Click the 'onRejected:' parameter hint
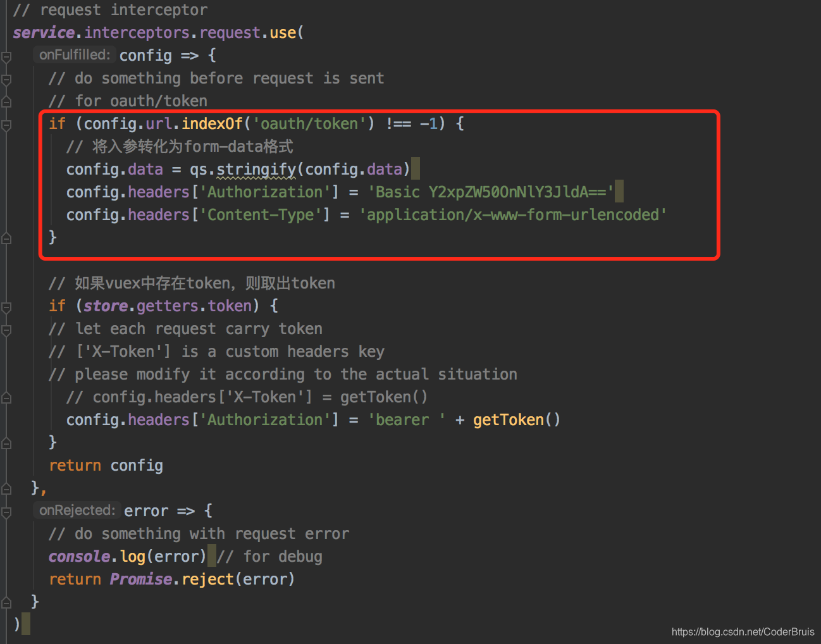821x644 pixels. click(x=77, y=511)
